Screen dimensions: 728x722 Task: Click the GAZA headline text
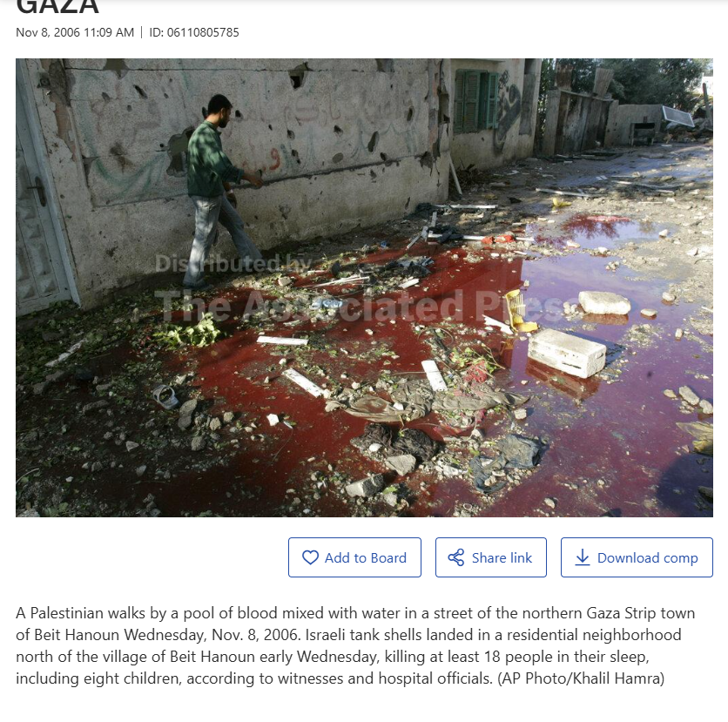click(57, 7)
